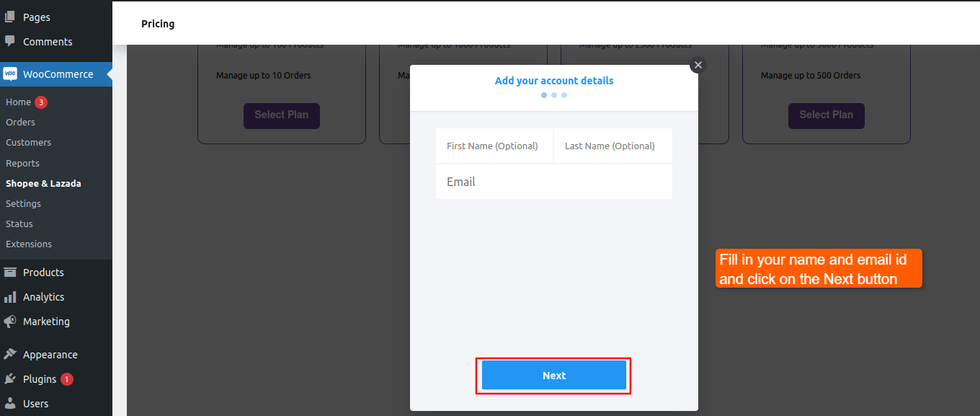
Task: Focus the Last Name (Optional) field
Action: click(x=612, y=146)
